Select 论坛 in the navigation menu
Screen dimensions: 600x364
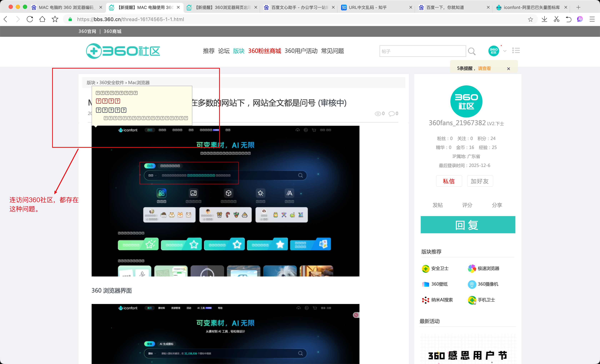pyautogui.click(x=224, y=51)
